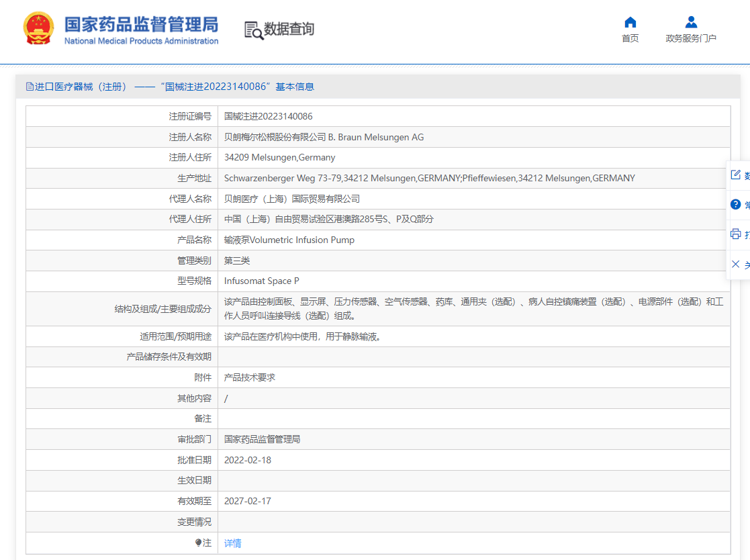Open the 数据查询 search icon
750x560 pixels.
coord(254,30)
